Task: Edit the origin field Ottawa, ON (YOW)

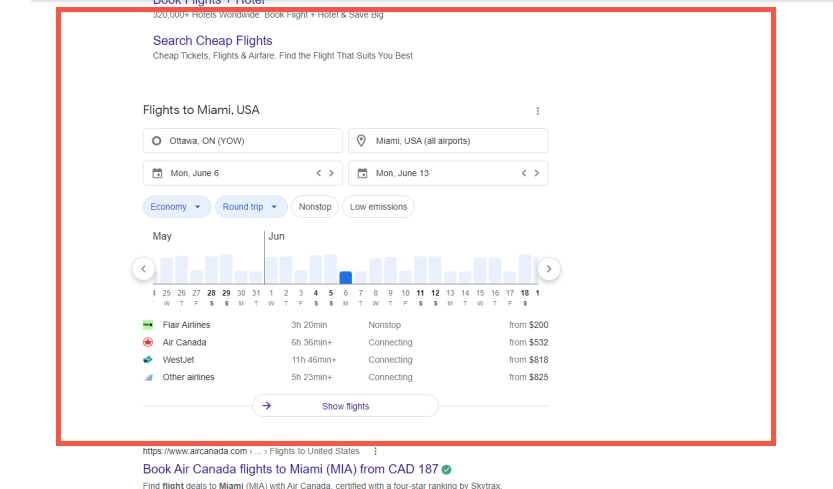Action: coord(243,141)
